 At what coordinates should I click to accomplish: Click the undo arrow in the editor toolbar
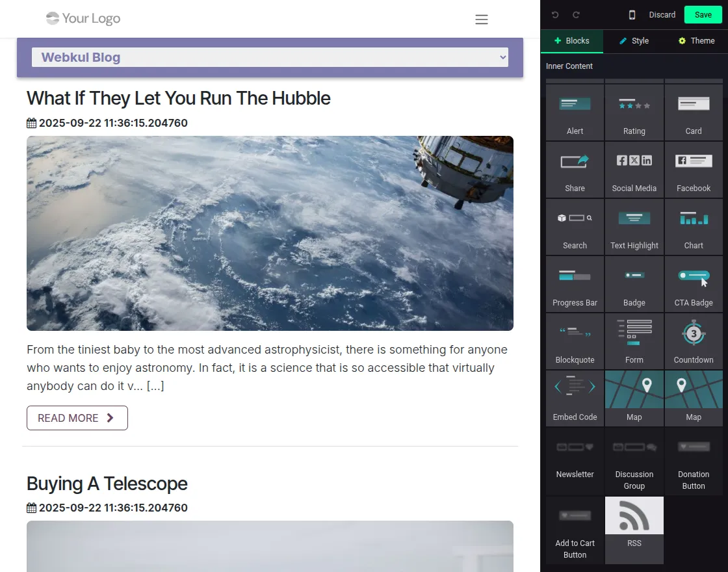[555, 15]
